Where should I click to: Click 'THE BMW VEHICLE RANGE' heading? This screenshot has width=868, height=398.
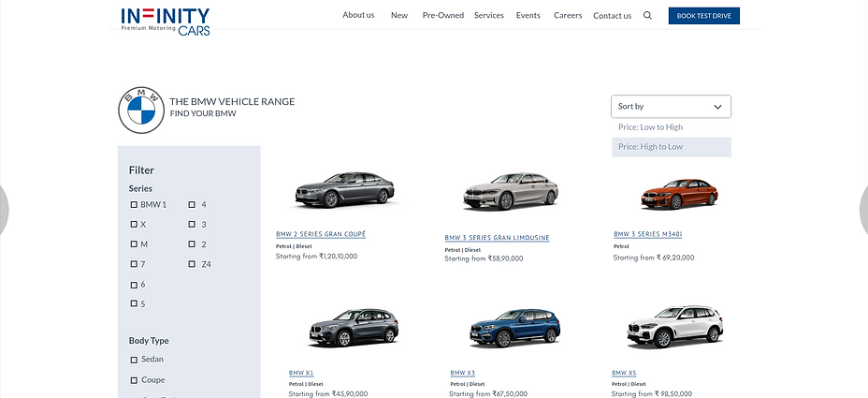point(232,101)
